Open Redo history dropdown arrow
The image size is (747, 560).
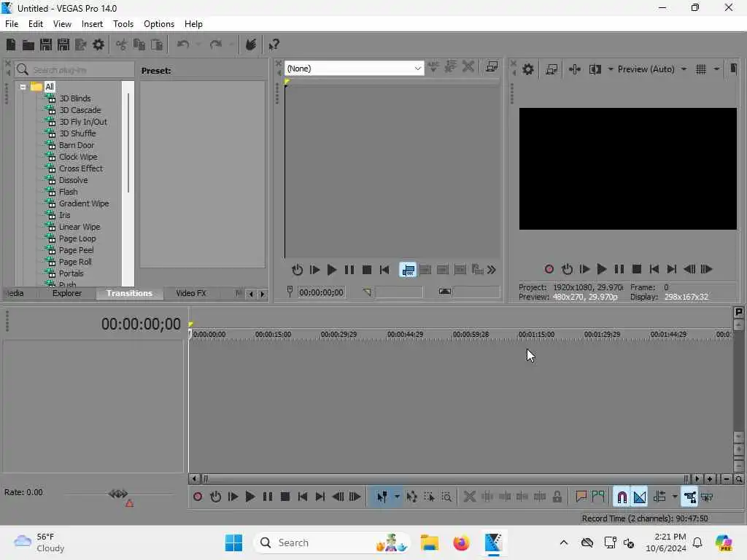231,44
